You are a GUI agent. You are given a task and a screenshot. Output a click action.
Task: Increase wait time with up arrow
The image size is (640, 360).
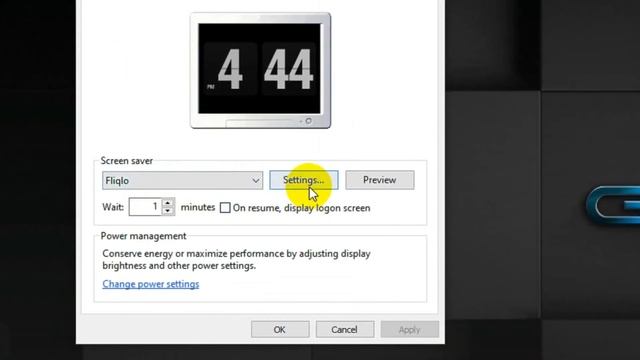point(168,203)
